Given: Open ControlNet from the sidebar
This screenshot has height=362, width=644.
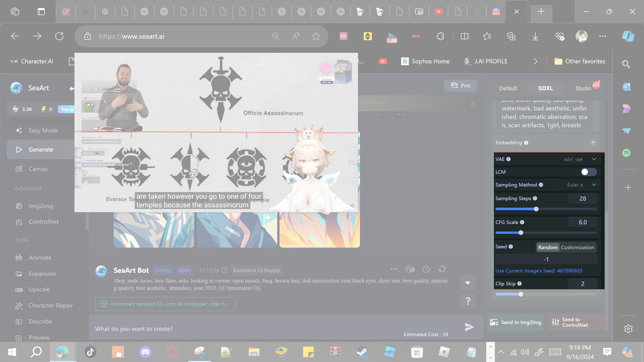Looking at the screenshot, I should [43, 222].
